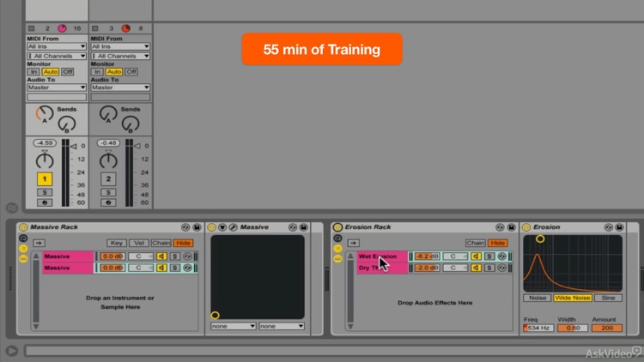This screenshot has width=644, height=362.
Task: Open right 'none' parameter dropdown in Massive
Action: [282, 326]
